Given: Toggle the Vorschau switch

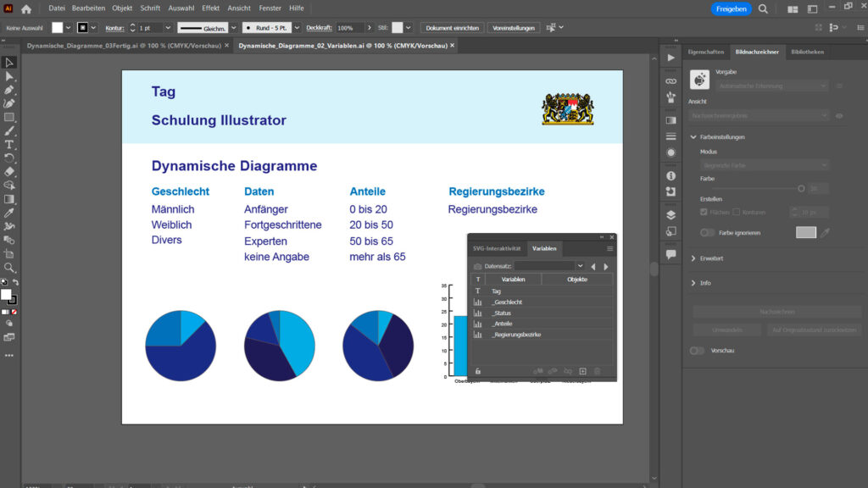Looking at the screenshot, I should point(697,351).
